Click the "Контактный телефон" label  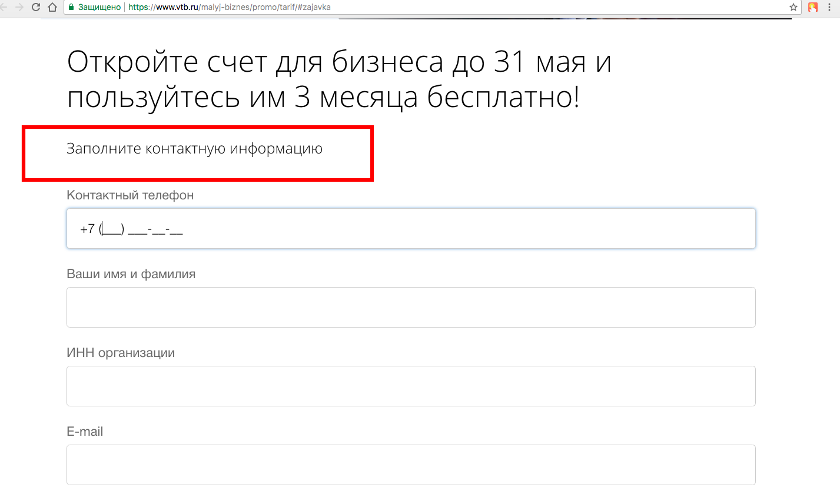130,195
